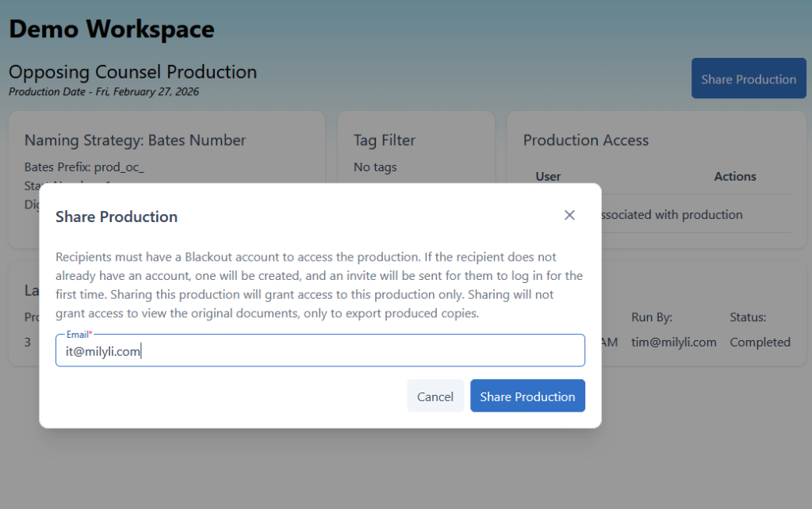Image resolution: width=812 pixels, height=509 pixels.
Task: Click the Email field required asterisk label
Action: (x=78, y=334)
